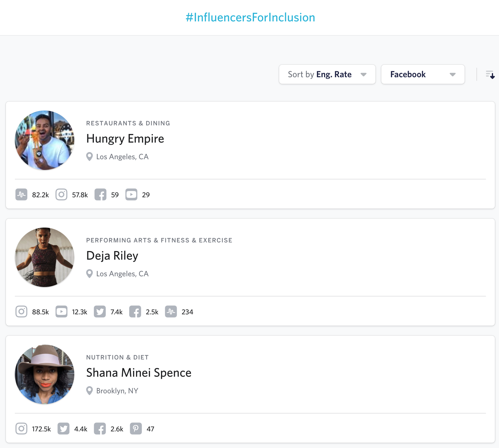Click Hungry Empire's 29 YouTube count
The image size is (499, 448).
pyautogui.click(x=146, y=195)
